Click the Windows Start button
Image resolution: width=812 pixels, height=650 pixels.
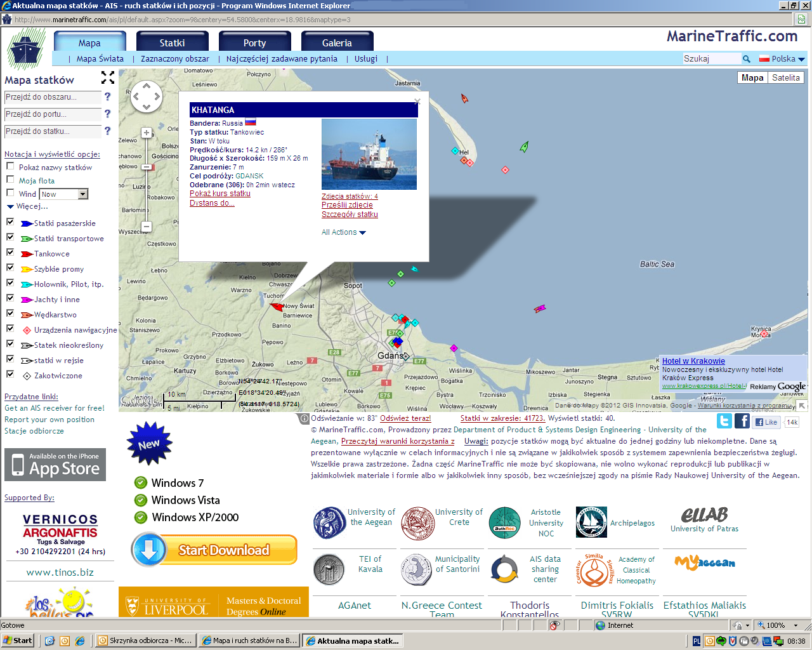(17, 640)
